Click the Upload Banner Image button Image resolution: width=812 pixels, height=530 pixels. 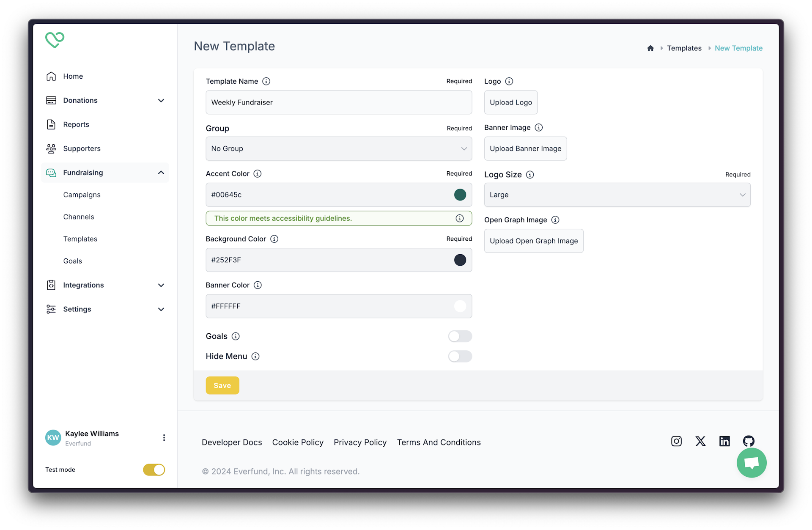coord(525,148)
